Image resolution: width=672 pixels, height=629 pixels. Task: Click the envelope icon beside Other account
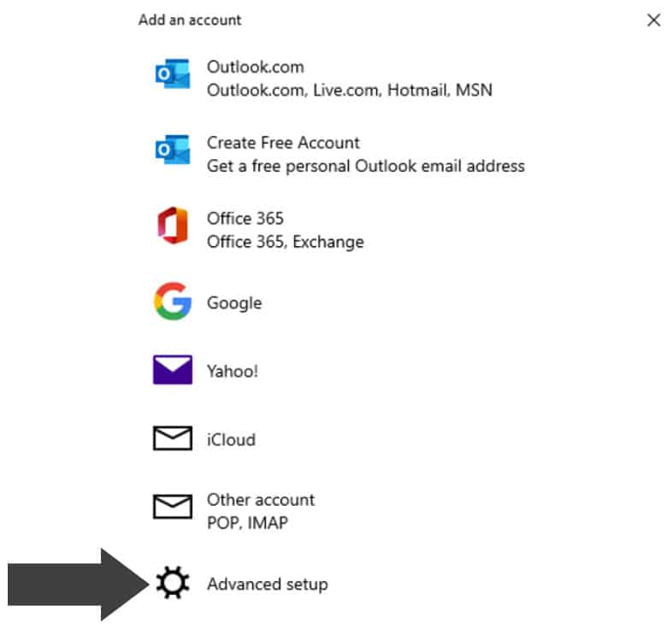172,507
